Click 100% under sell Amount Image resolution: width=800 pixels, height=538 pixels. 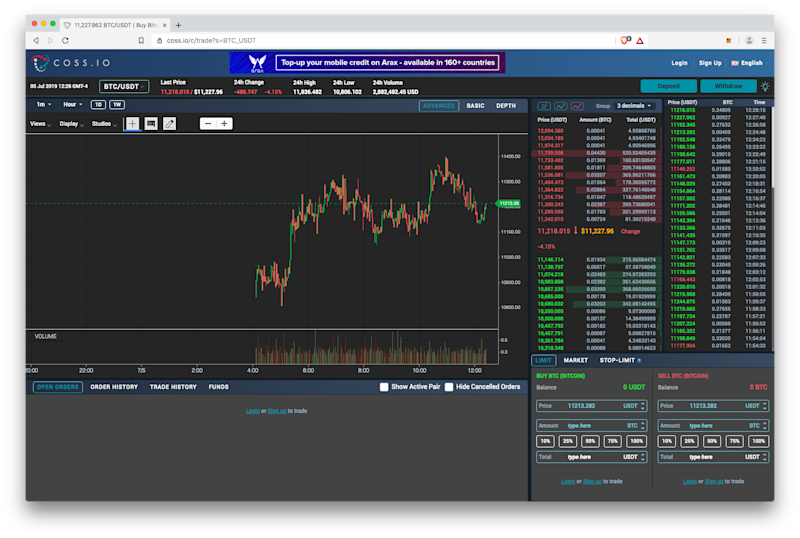758,441
